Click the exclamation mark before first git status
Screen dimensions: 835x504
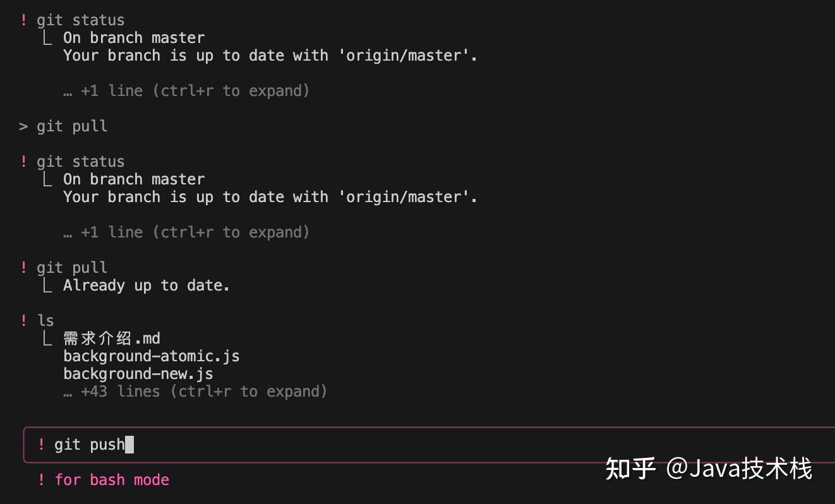click(x=23, y=20)
